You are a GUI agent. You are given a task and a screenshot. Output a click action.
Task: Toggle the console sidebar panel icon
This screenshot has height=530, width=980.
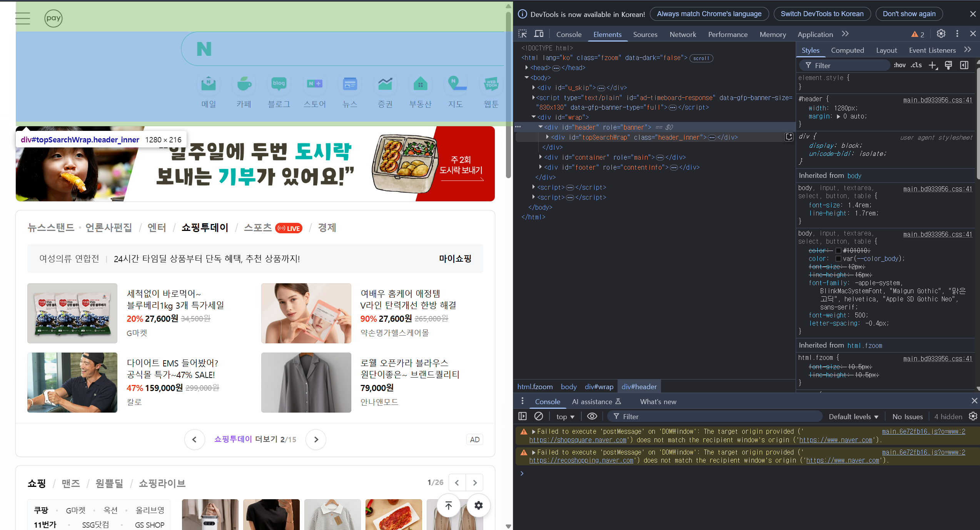point(523,416)
